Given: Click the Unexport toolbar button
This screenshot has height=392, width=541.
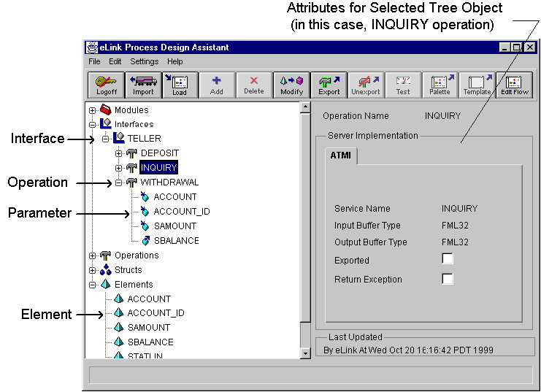Looking at the screenshot, I should click(x=366, y=85).
